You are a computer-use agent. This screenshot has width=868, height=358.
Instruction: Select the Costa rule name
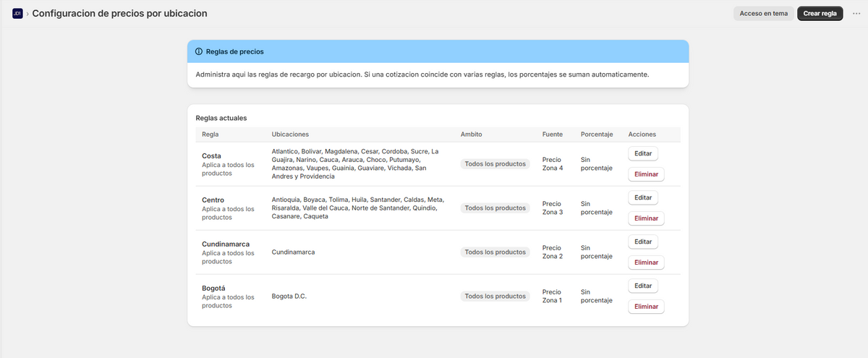click(x=211, y=155)
